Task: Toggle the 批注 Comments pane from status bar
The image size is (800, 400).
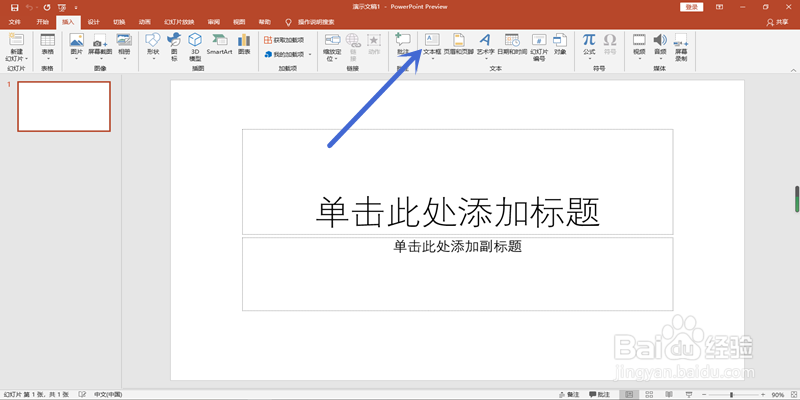Action: pyautogui.click(x=599, y=394)
